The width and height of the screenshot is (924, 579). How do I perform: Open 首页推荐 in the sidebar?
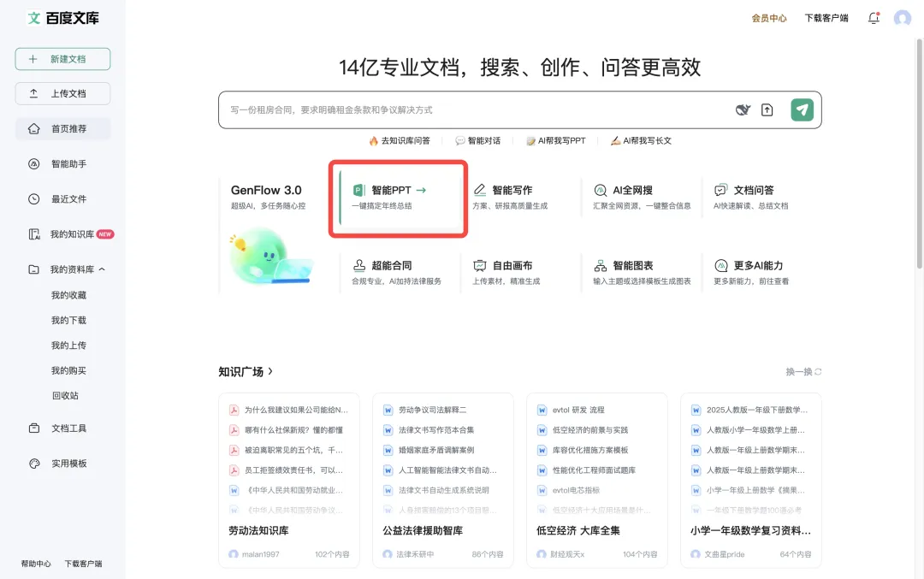(x=62, y=128)
